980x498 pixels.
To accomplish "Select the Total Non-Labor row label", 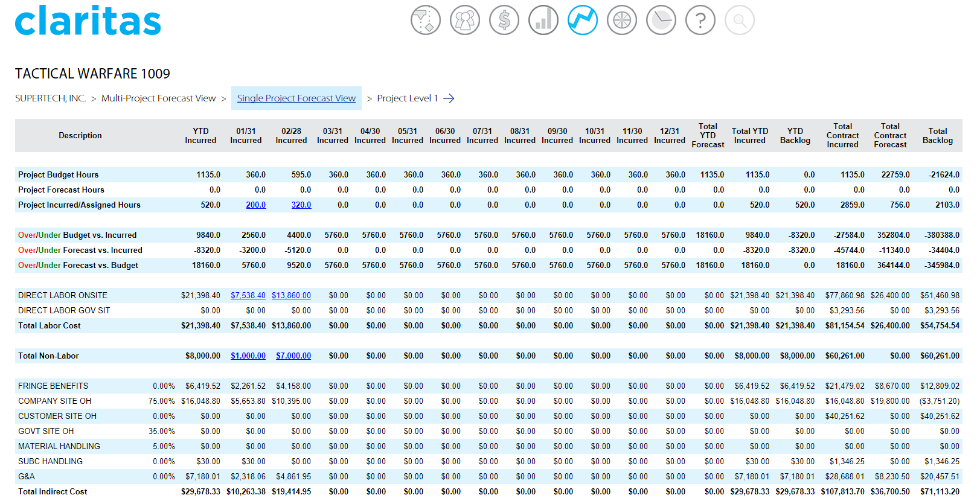I will pos(48,356).
